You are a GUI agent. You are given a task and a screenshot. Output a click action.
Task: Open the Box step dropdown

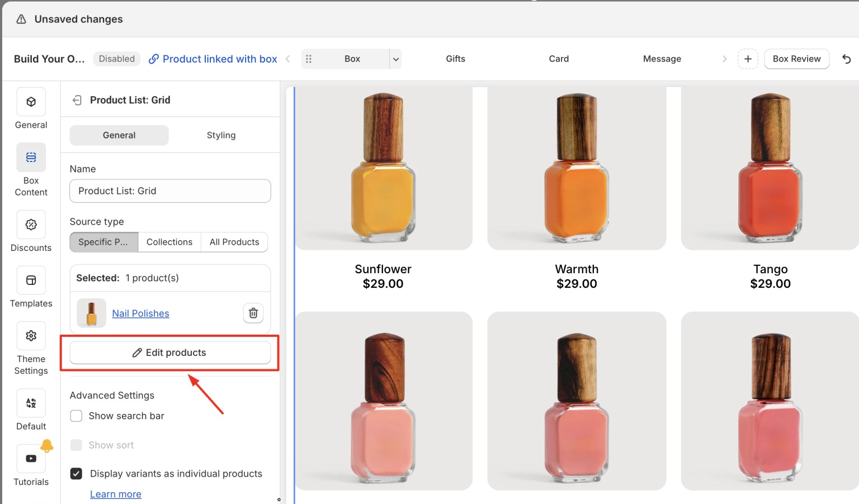pyautogui.click(x=395, y=59)
